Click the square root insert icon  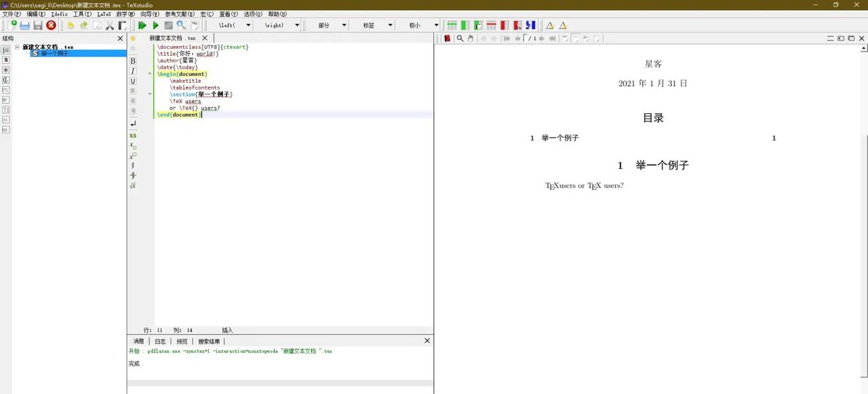[133, 186]
